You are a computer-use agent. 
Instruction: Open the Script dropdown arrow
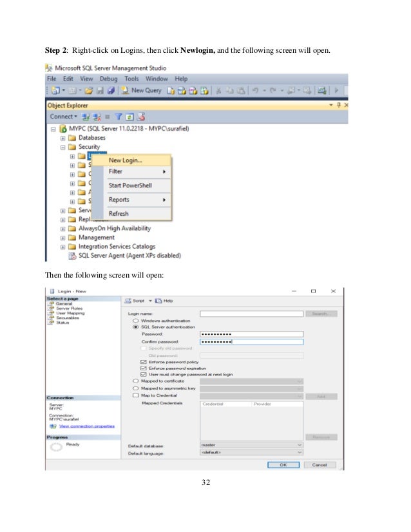(x=150, y=301)
